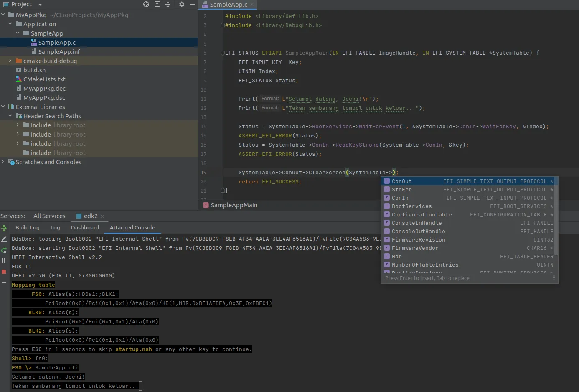579x392 pixels.
Task: Open the Dashboard tab
Action: pos(85,228)
